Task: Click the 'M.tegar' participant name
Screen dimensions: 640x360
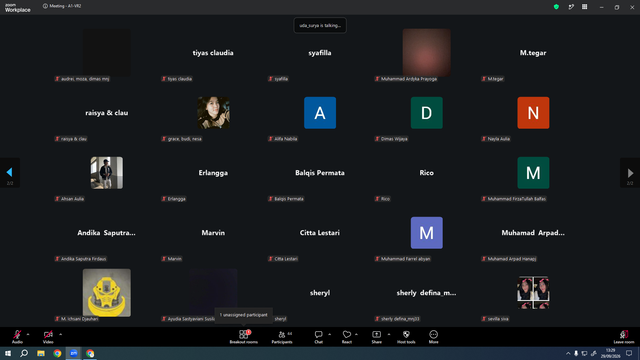Action: click(533, 53)
